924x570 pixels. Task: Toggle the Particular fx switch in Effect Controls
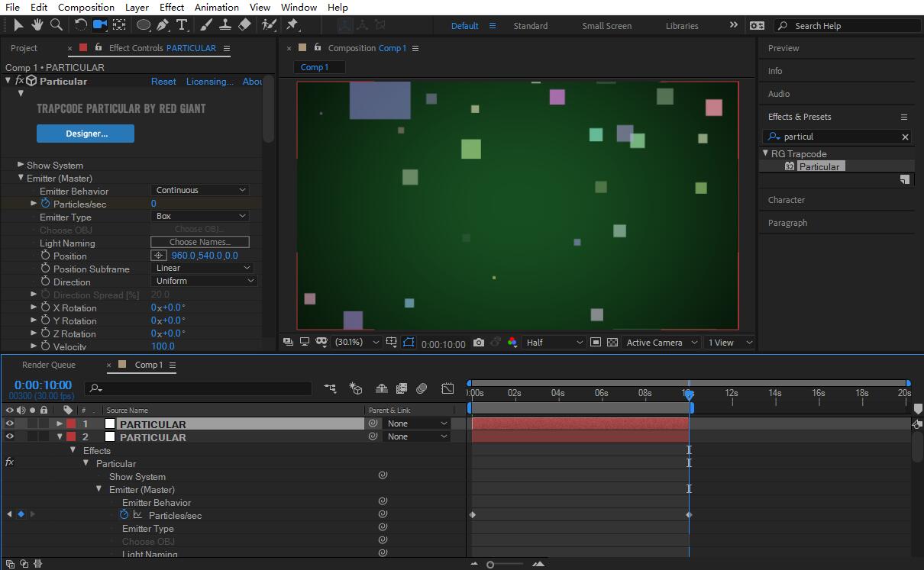(19, 81)
